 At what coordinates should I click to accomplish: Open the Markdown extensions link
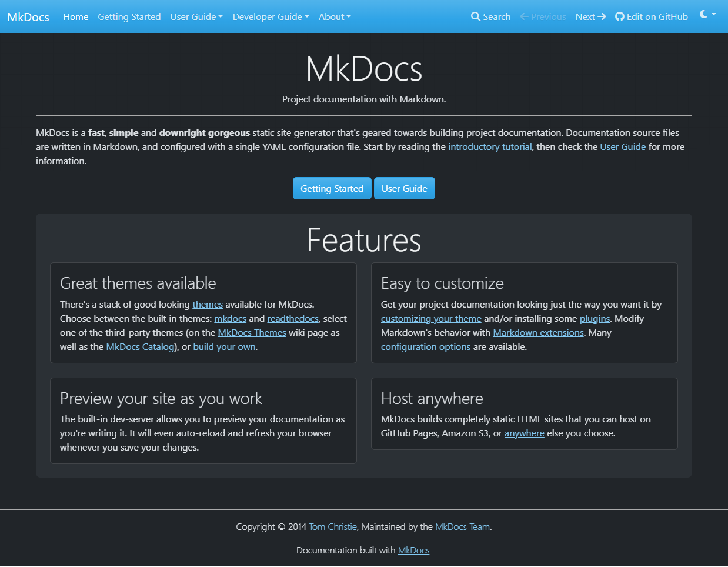pyautogui.click(x=538, y=332)
